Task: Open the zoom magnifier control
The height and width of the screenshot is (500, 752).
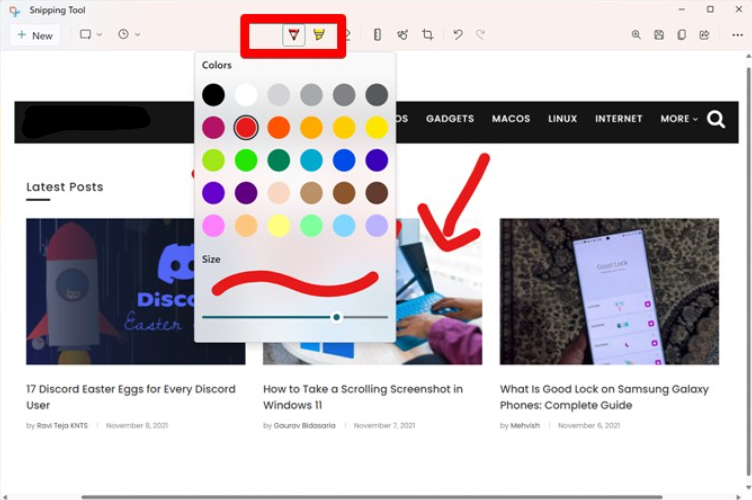Action: pyautogui.click(x=636, y=35)
